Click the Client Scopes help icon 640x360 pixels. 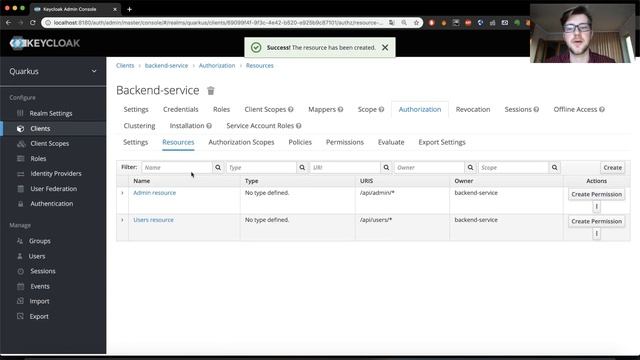click(291, 109)
